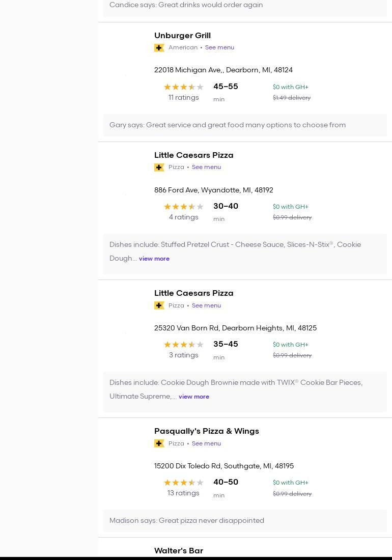Screen dimensions: 392x560
Task: Open the Pasqually's Pizza & Wings listing
Action: pyautogui.click(x=206, y=431)
